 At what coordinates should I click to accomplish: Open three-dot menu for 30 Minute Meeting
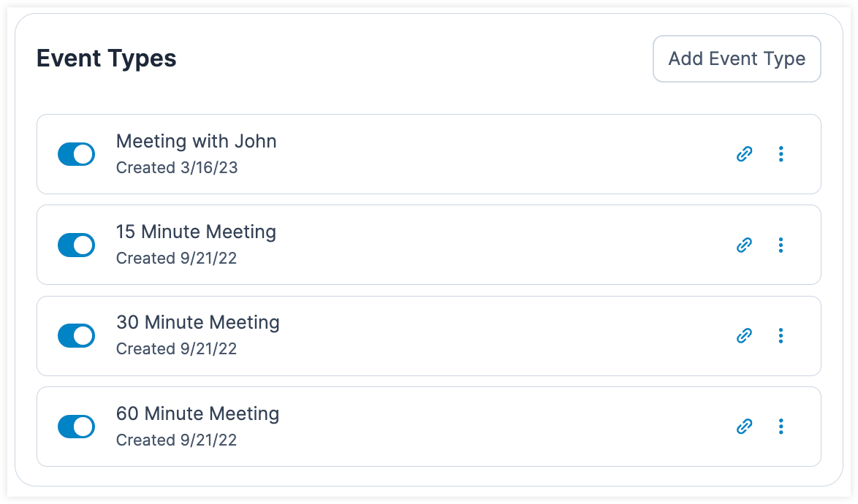click(x=781, y=336)
